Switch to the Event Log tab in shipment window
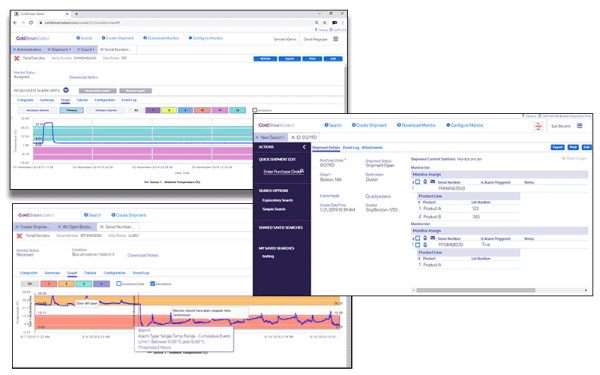Image resolution: width=600 pixels, height=375 pixels. tap(351, 147)
